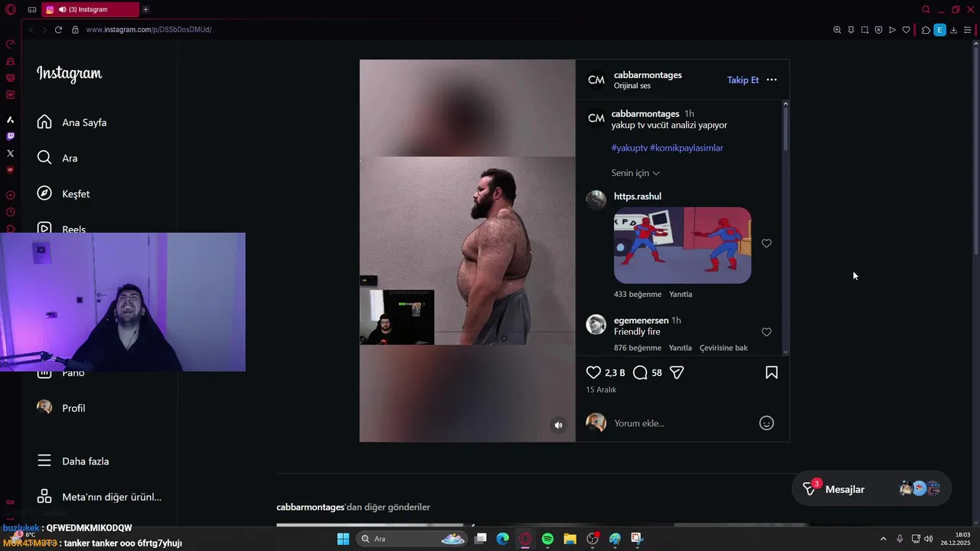Image resolution: width=980 pixels, height=551 pixels.
Task: Open the Spider-Man GIF in the comments
Action: [x=682, y=245]
